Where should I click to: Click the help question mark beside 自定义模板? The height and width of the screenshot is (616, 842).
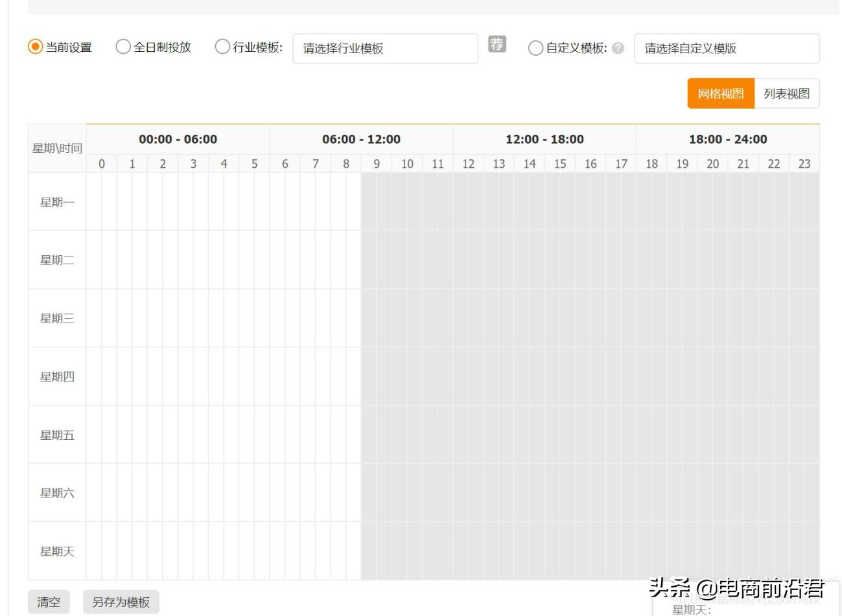coord(618,48)
